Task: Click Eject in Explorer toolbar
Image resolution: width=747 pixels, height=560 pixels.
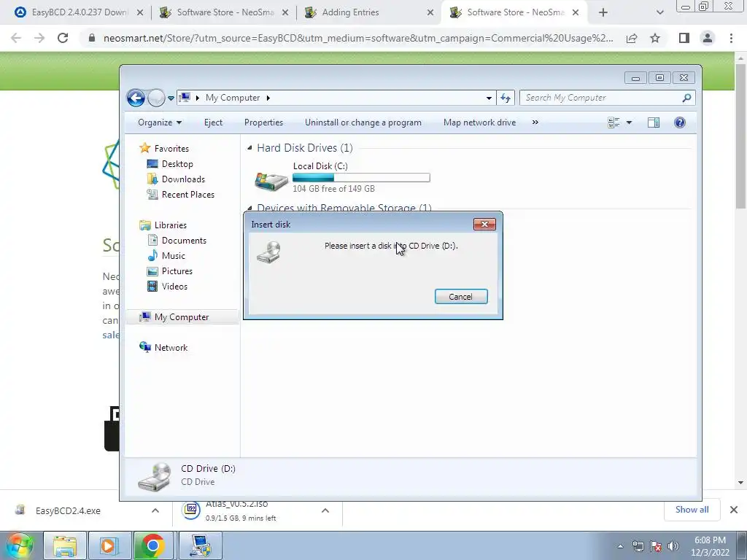Action: click(x=213, y=122)
